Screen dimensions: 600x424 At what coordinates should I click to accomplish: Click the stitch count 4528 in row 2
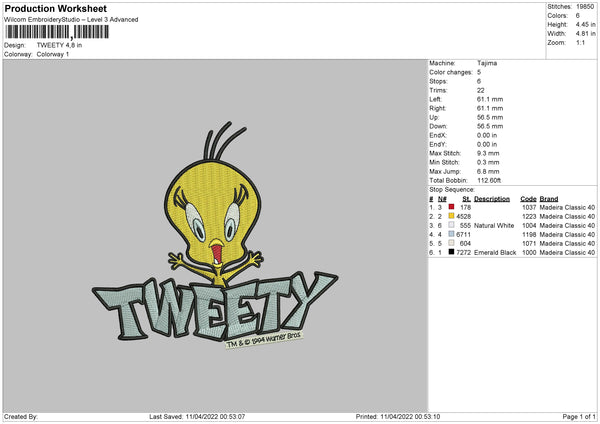463,217
